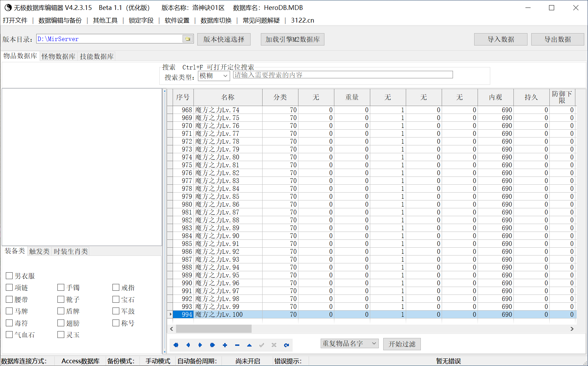The image size is (588, 366).
Task: Select the 物品数据库 tab
Action: [20, 56]
